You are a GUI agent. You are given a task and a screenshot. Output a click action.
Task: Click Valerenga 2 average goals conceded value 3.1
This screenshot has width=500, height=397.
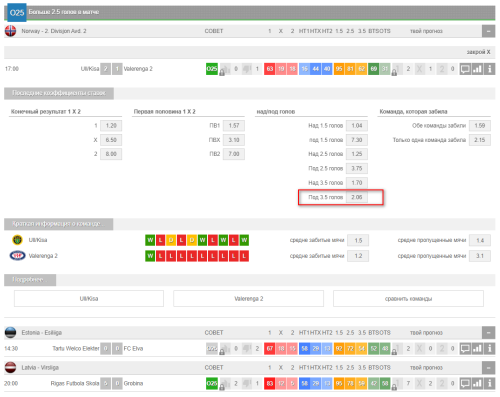pyautogui.click(x=480, y=256)
